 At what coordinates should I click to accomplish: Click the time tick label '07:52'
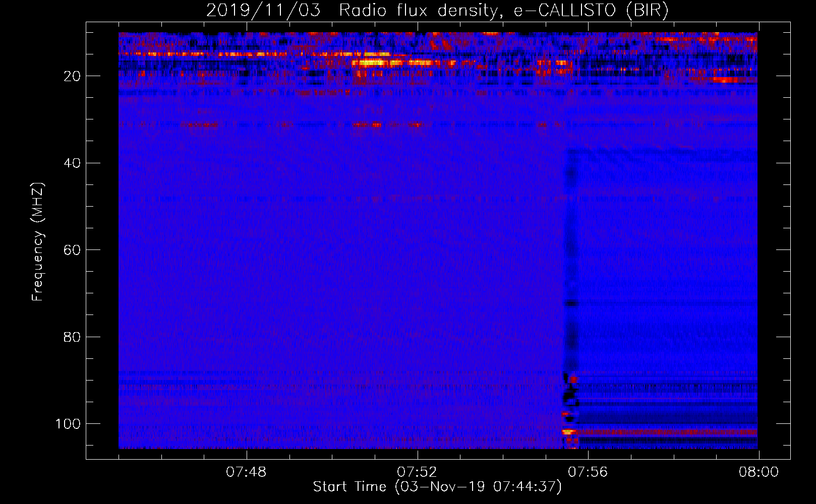click(417, 472)
